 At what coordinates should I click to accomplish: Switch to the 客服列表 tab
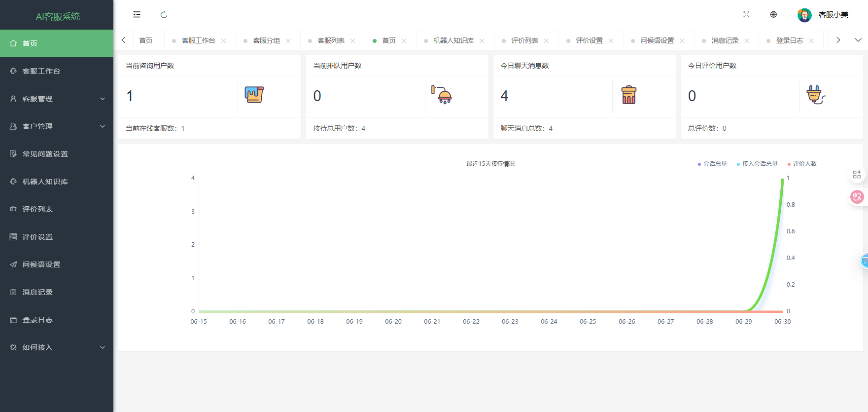pyautogui.click(x=331, y=40)
